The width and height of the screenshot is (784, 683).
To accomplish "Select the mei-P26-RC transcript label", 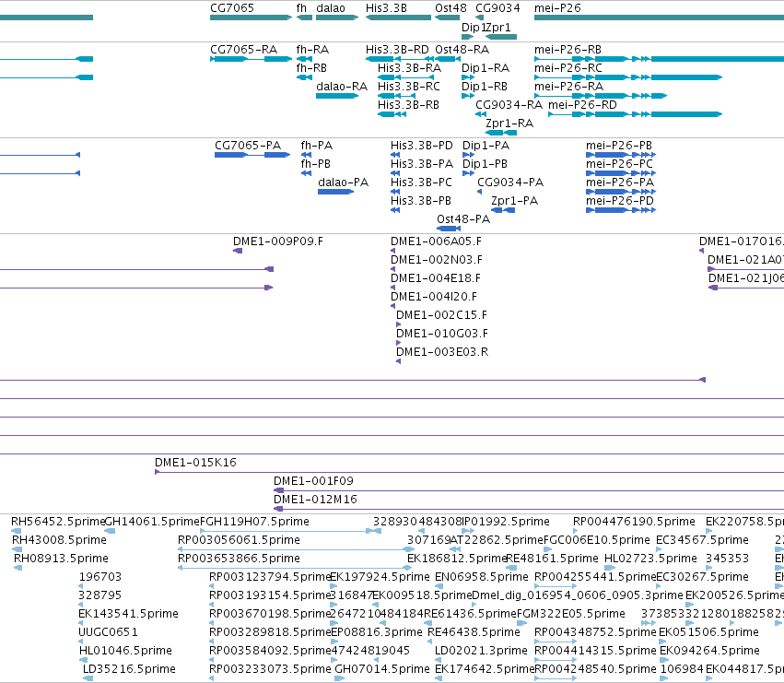I will point(568,68).
